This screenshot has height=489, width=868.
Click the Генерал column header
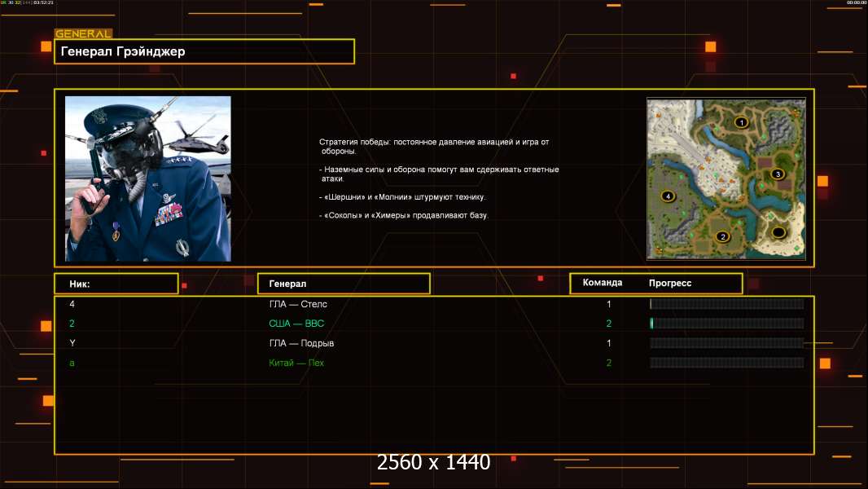click(x=344, y=284)
